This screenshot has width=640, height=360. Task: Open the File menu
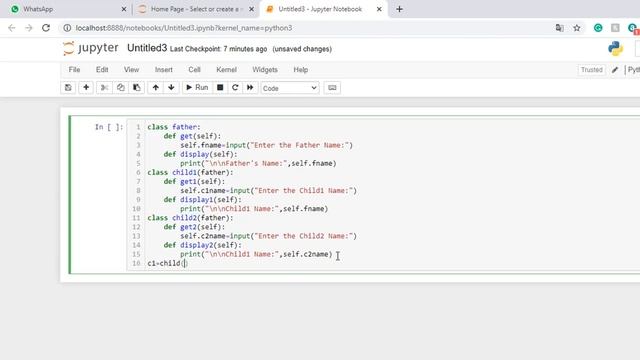[x=74, y=70]
